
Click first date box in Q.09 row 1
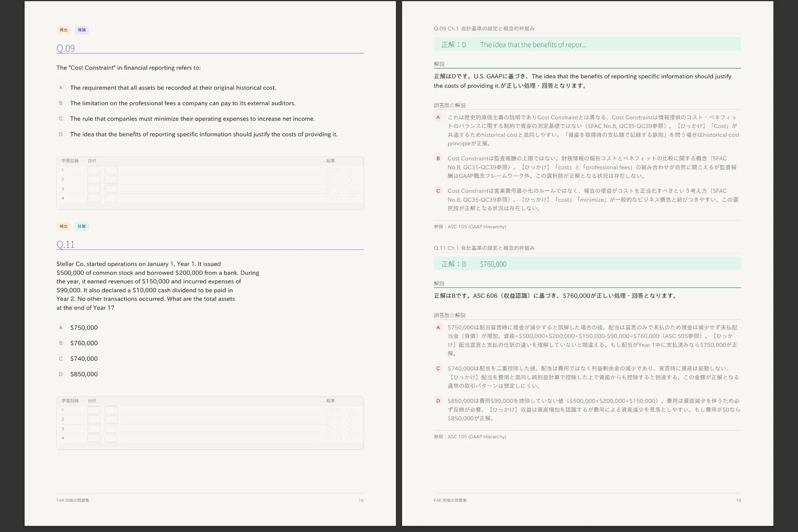(x=94, y=170)
